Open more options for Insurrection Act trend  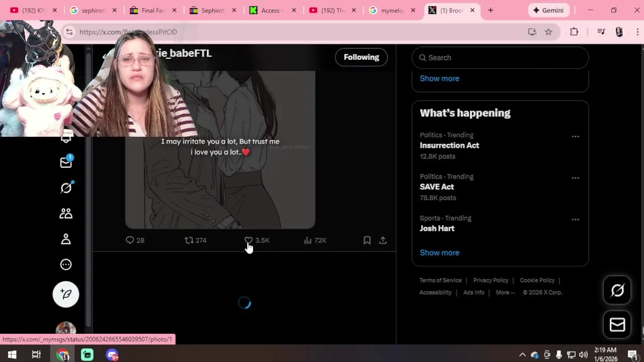(x=576, y=136)
